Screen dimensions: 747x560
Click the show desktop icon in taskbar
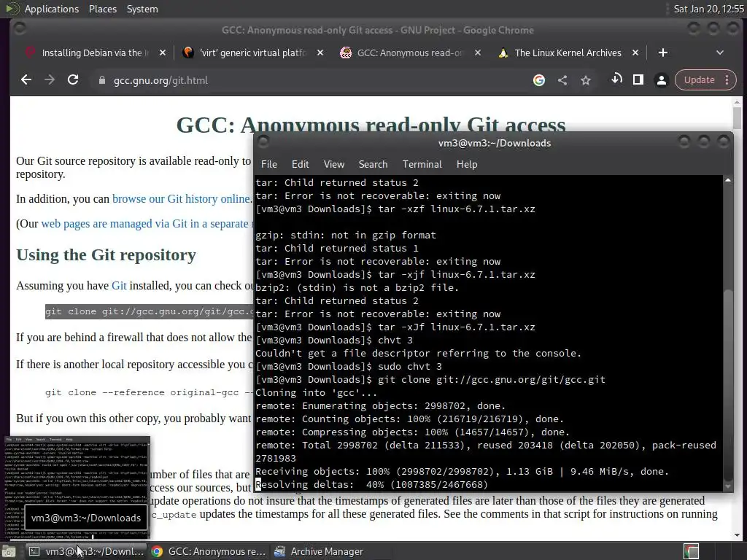pos(9,551)
